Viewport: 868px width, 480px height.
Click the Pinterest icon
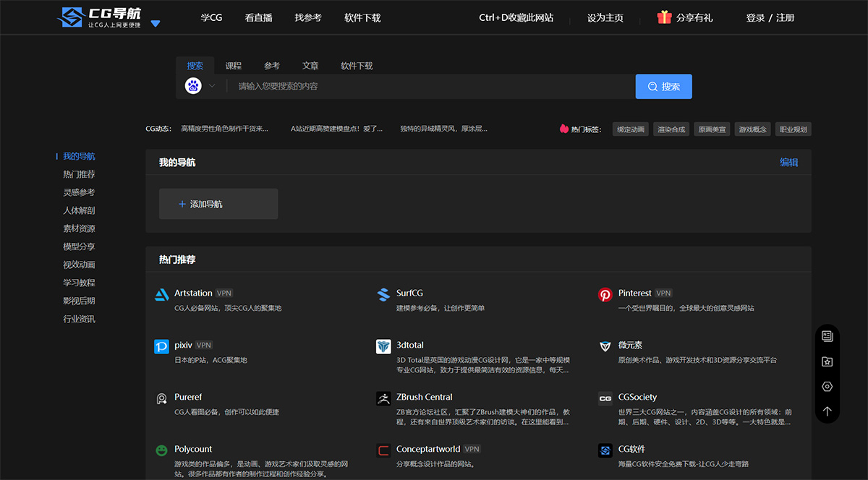[x=605, y=293]
